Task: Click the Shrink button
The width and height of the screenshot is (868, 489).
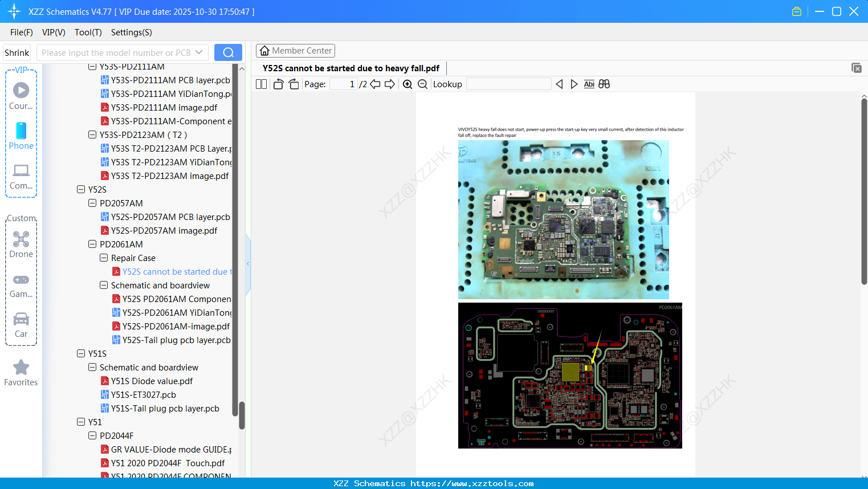Action: click(x=17, y=52)
